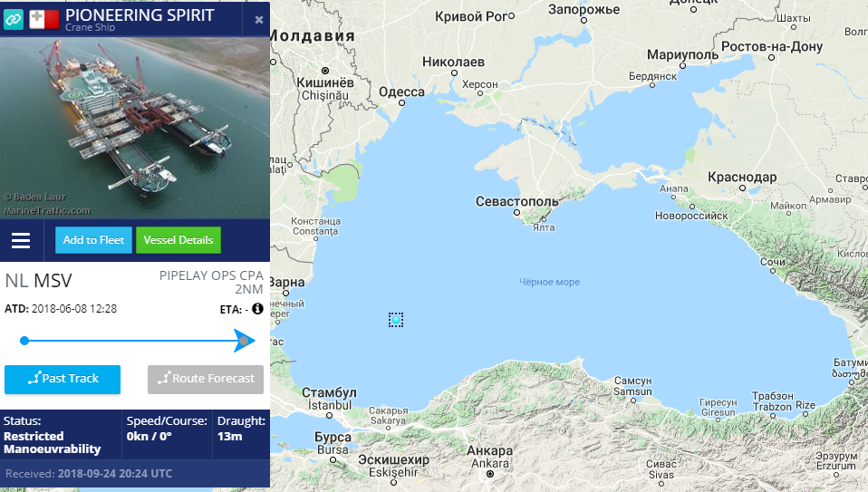Click the Одесса city marker on the map

pyautogui.click(x=402, y=103)
